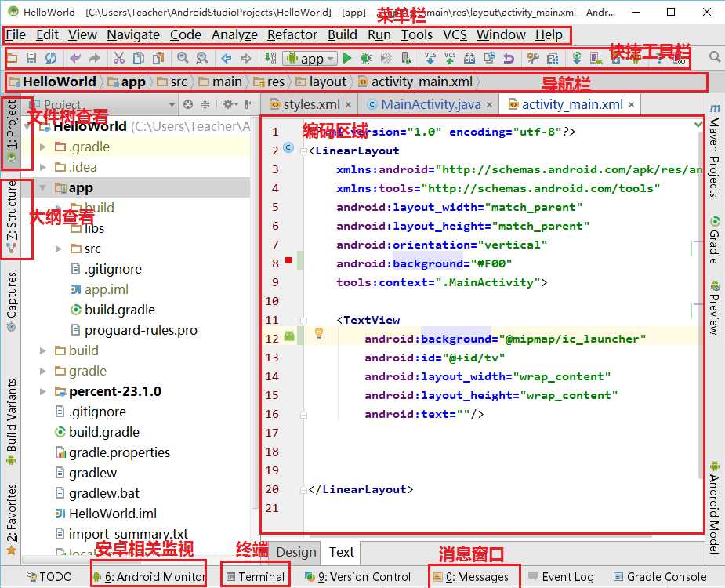Toggle the Android Model side panel
The image size is (725, 588).
click(x=714, y=507)
